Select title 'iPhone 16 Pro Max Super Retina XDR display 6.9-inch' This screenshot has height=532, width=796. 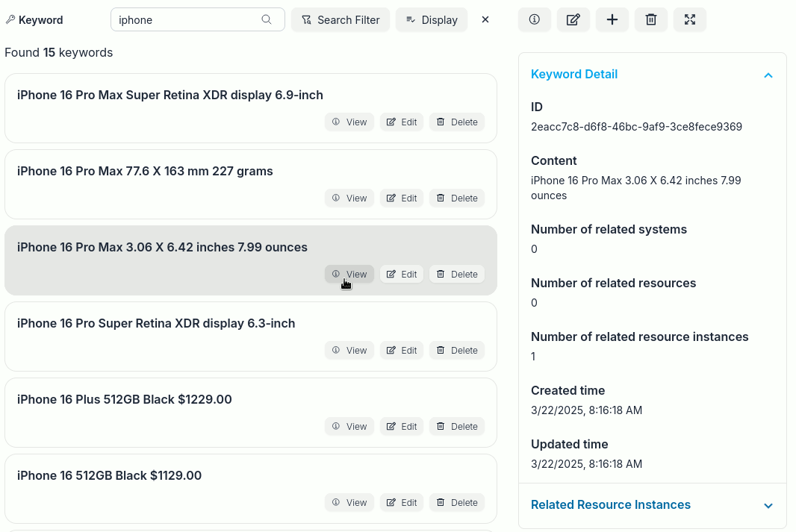pyautogui.click(x=170, y=96)
